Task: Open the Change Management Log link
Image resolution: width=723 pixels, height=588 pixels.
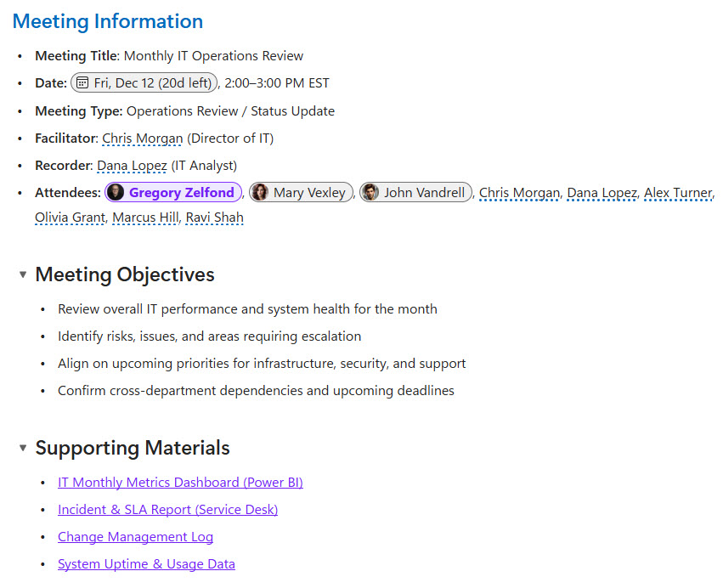Action: click(135, 536)
